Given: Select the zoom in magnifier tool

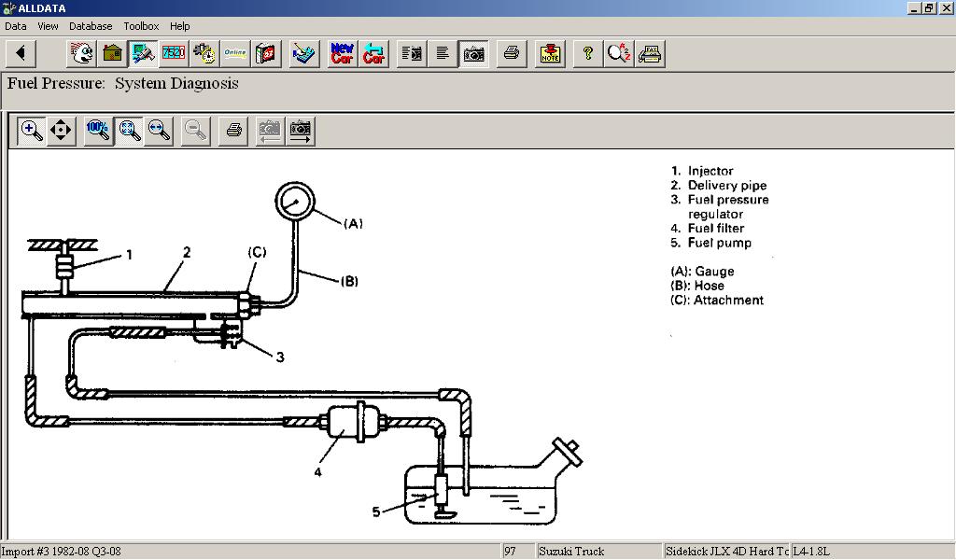Looking at the screenshot, I should coord(32,130).
